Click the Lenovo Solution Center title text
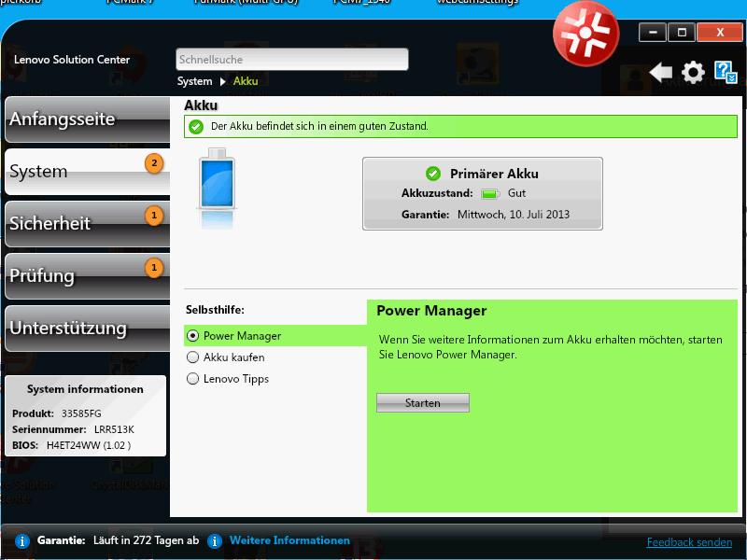This screenshot has height=560, width=747. (72, 60)
